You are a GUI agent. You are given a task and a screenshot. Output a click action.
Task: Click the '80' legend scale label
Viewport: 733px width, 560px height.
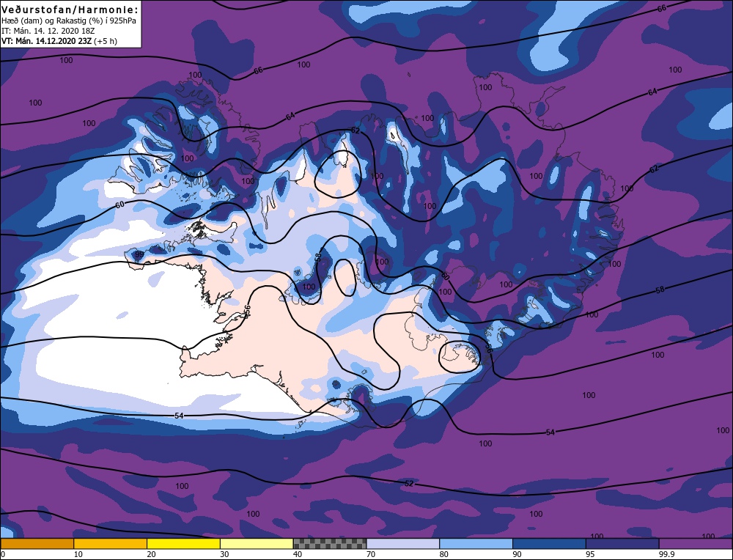pos(444,554)
